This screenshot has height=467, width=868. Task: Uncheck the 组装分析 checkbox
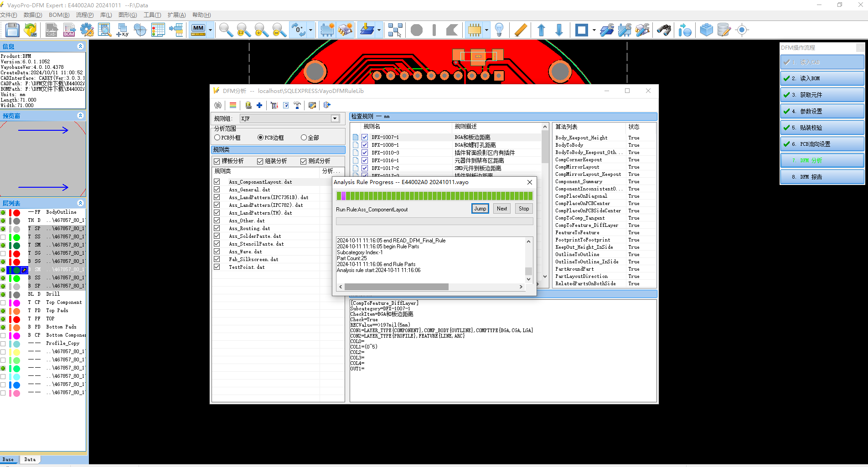pos(260,161)
